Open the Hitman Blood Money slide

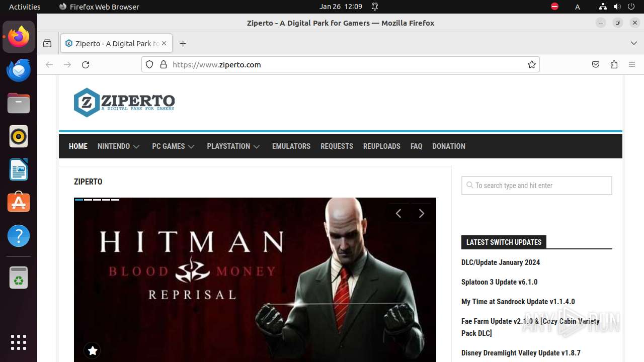(255, 280)
